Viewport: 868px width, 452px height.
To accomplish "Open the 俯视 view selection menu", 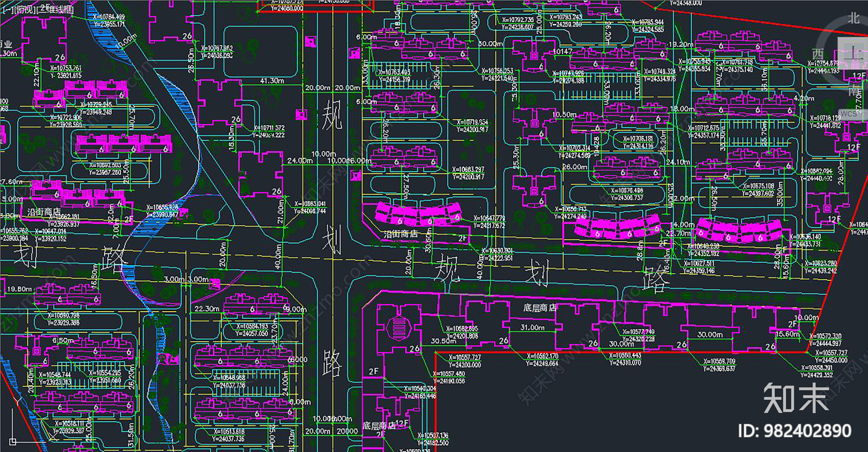I will pos(25,9).
